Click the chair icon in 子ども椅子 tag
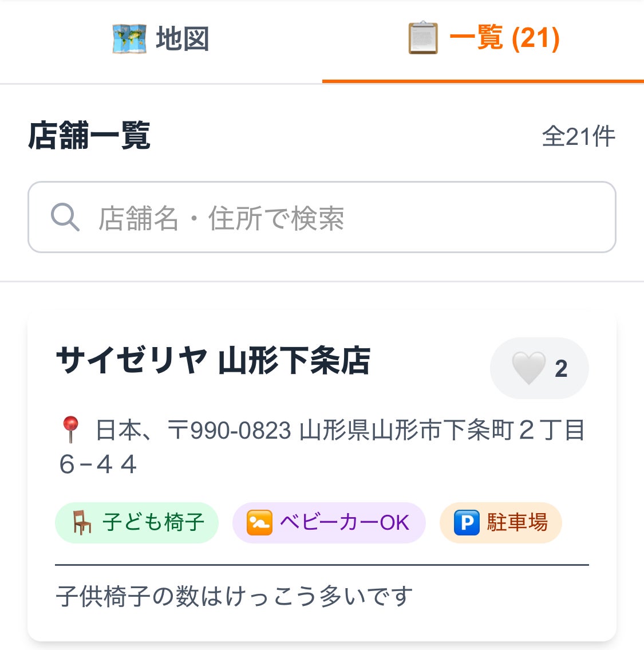Screen dimensions: 644x650 coord(82,523)
